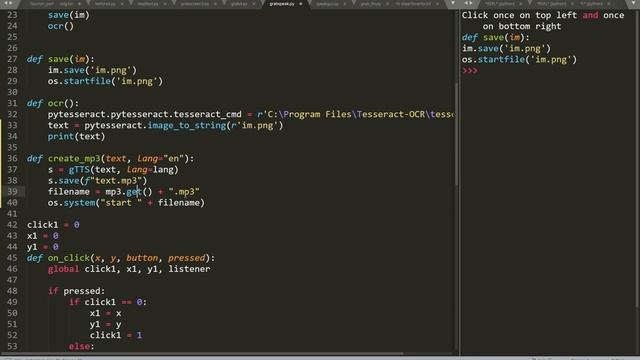Click the Tesseract-OCR path string on line 32

point(355,114)
